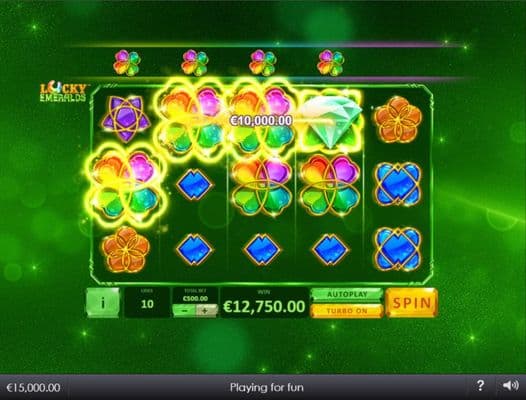The image size is (526, 400).
Task: Select the orange flower in the top-right reel
Action: pos(398,119)
